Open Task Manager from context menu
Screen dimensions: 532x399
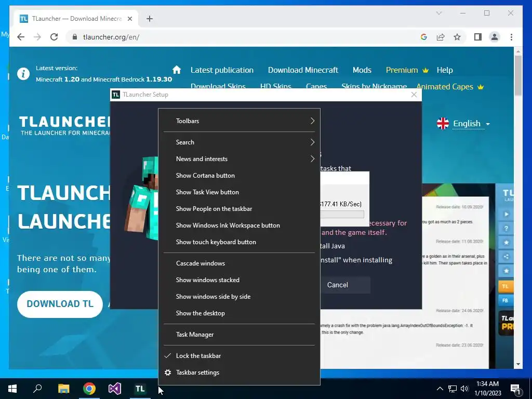click(239, 335)
